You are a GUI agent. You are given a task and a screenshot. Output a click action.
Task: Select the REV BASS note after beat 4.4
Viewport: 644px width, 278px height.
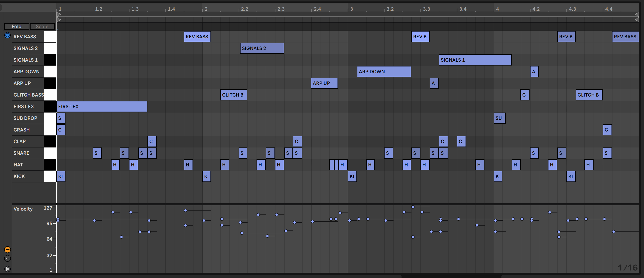point(626,37)
